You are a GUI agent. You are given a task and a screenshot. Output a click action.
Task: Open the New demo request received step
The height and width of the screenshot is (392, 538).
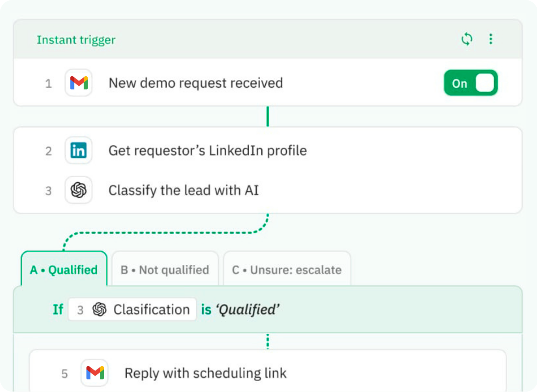click(x=195, y=83)
